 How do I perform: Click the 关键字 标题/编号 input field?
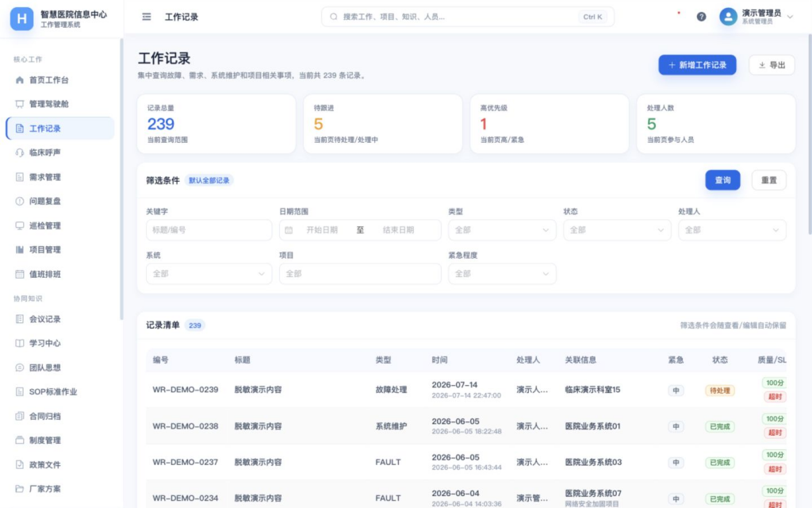[x=209, y=230]
